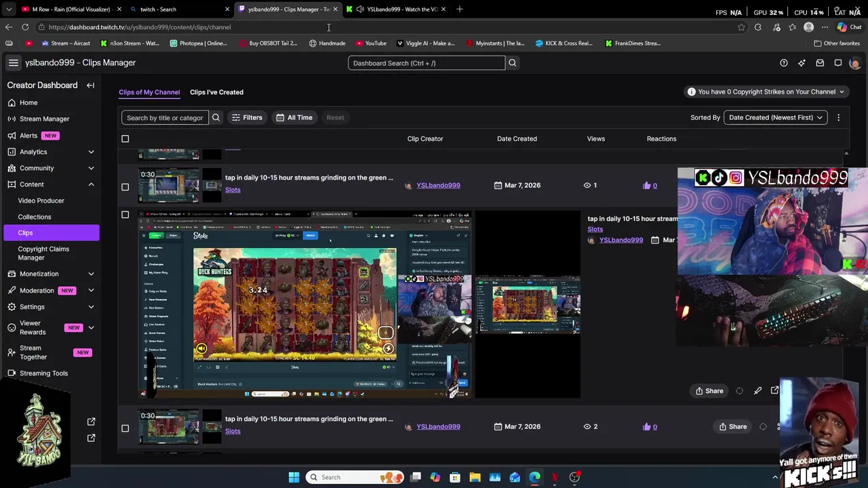Viewport: 868px width, 488px height.
Task: Click the Share button for the clip with 2 views
Action: tap(733, 426)
